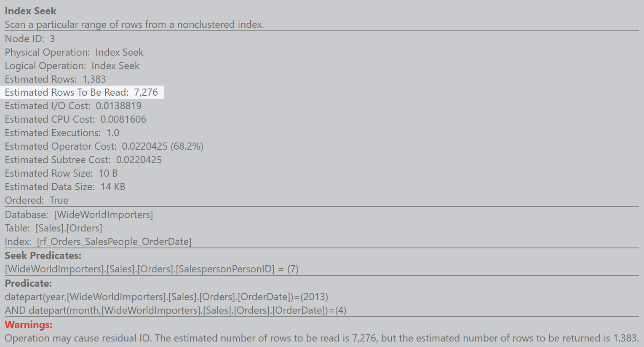This screenshot has height=347, width=644.
Task: Click the highlighted Estimated Rows To Be Read row
Action: pos(81,92)
